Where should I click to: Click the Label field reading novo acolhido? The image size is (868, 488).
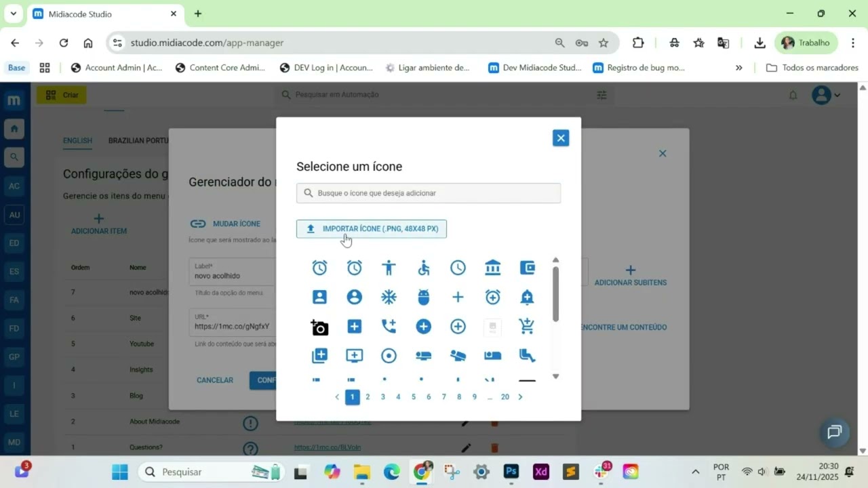pos(233,271)
